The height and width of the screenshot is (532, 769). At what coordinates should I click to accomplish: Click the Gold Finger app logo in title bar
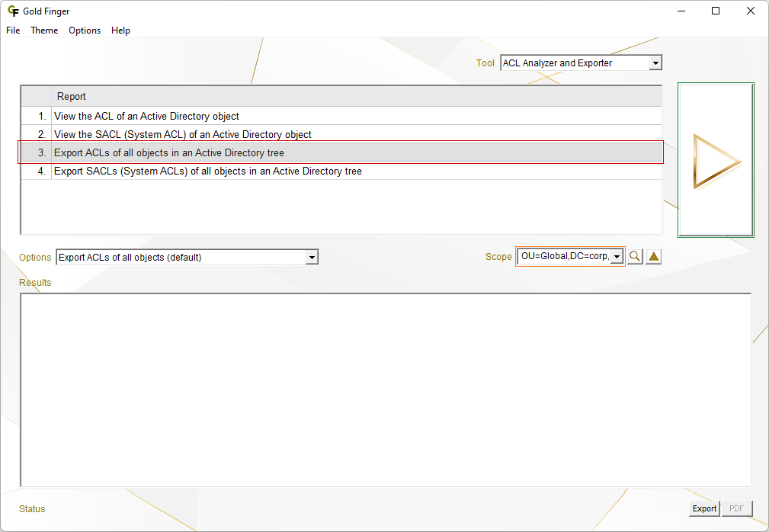tap(13, 11)
